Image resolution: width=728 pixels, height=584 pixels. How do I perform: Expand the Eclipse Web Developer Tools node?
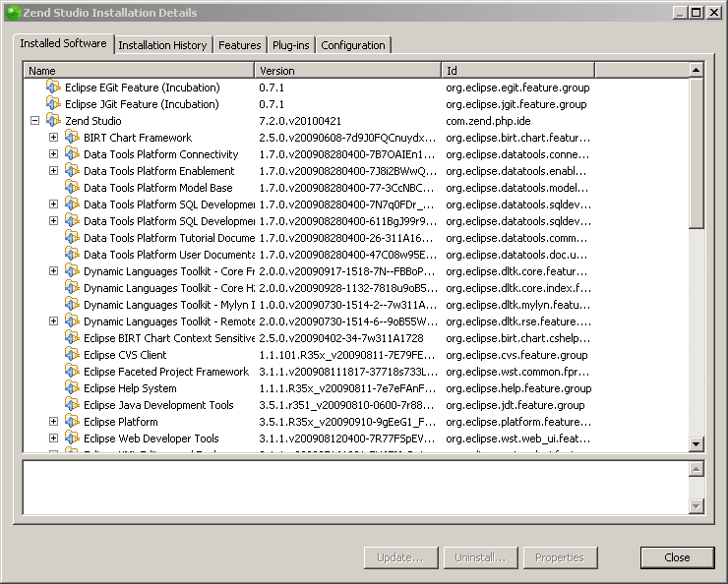(x=53, y=438)
